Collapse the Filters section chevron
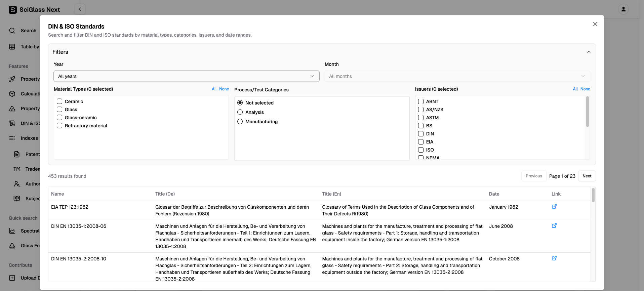Image resolution: width=644 pixels, height=291 pixels. pos(589,52)
